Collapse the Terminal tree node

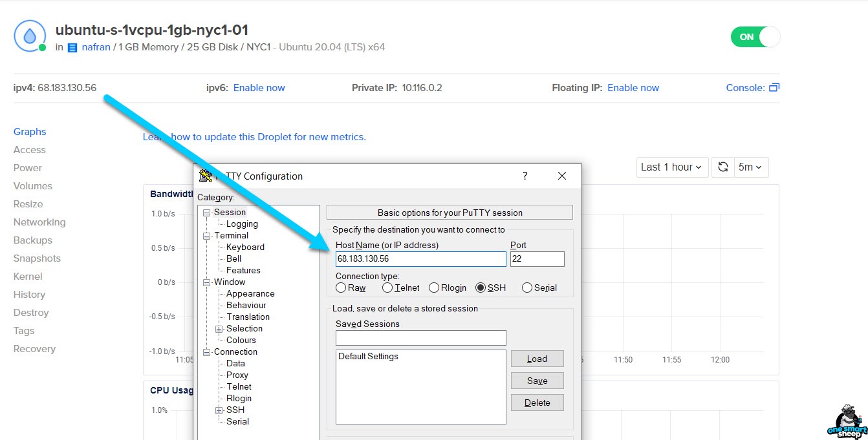click(x=207, y=236)
